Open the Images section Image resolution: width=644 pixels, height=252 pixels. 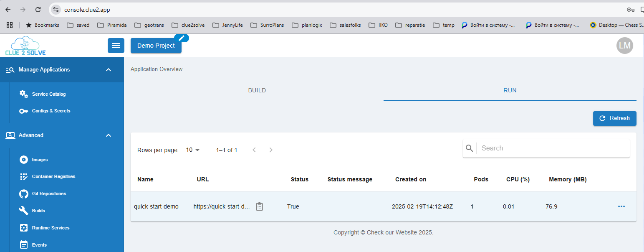coord(40,160)
